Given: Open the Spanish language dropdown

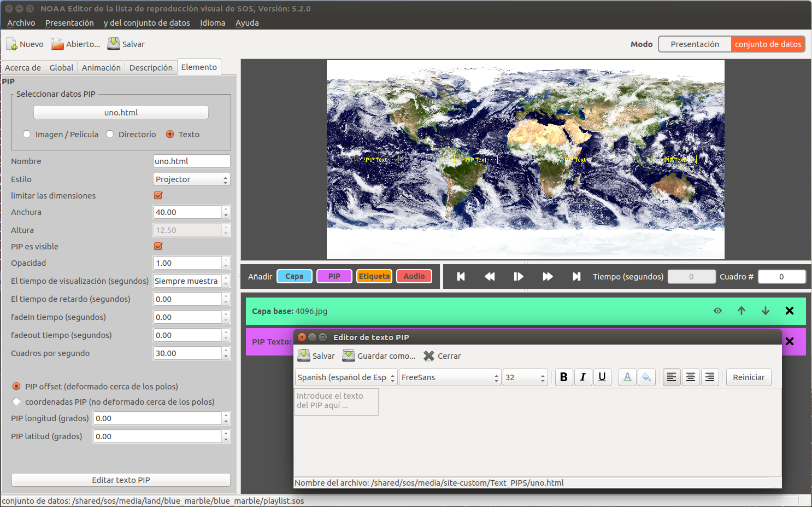Looking at the screenshot, I should pyautogui.click(x=346, y=377).
